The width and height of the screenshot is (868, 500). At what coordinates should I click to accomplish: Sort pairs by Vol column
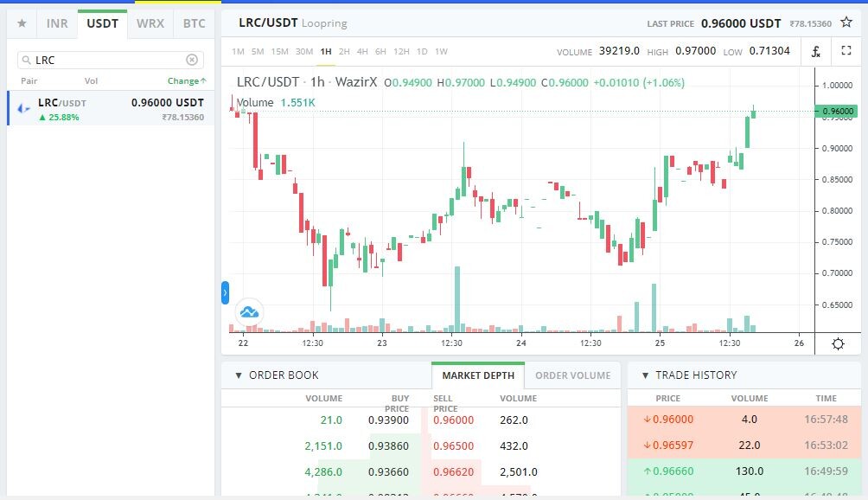tap(91, 80)
